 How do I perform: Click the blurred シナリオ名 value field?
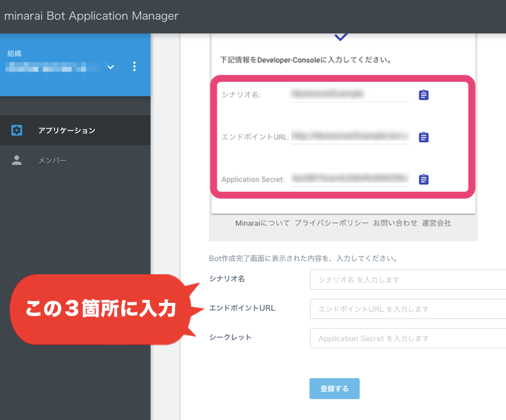click(x=349, y=94)
